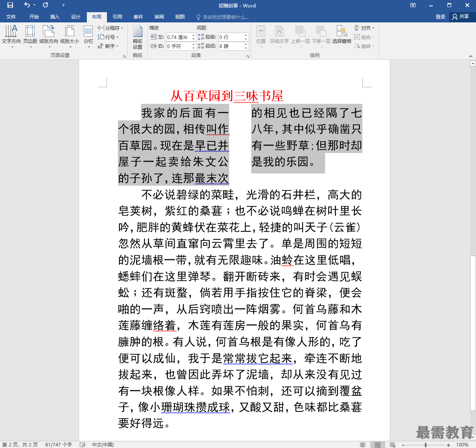
Task: Open the 文字方向 text direction menu
Action: click(x=11, y=36)
